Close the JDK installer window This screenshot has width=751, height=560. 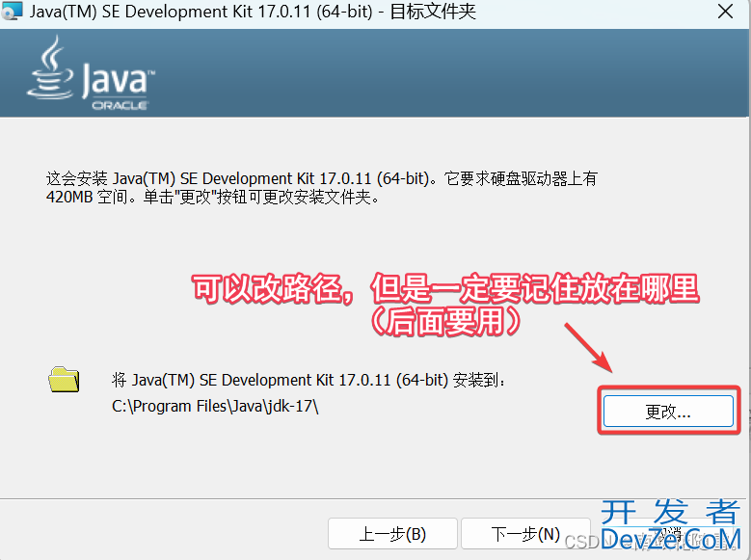(725, 11)
